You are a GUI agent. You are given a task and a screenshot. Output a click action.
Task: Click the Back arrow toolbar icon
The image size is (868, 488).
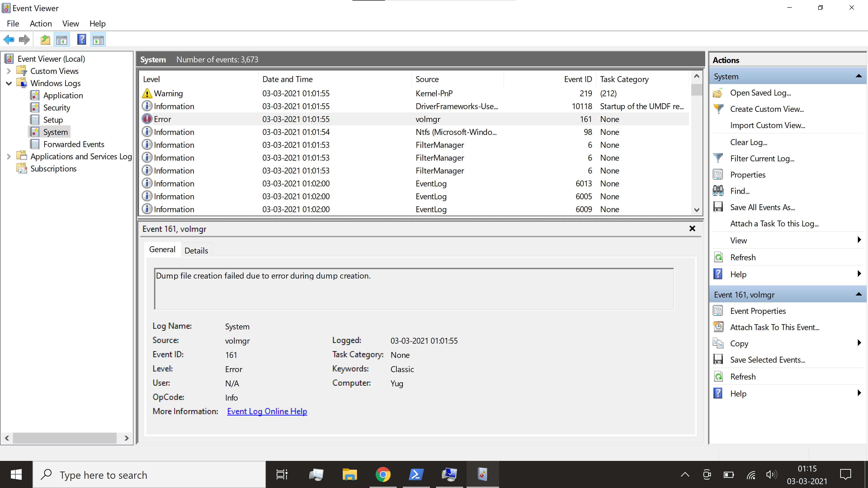point(9,40)
